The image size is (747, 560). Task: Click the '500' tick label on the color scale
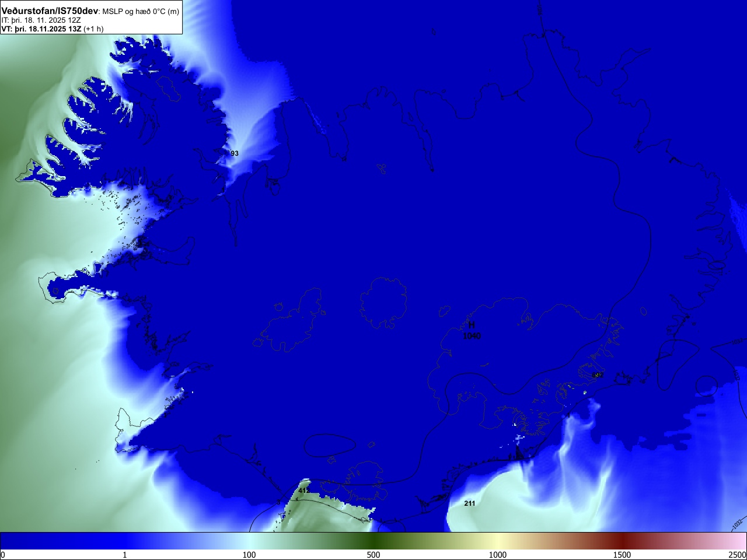point(373,555)
